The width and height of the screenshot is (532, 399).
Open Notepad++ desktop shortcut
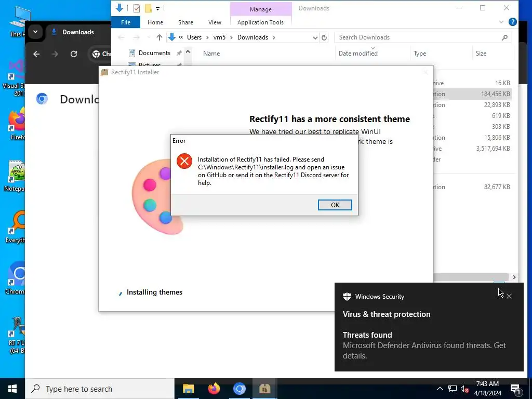tap(15, 176)
